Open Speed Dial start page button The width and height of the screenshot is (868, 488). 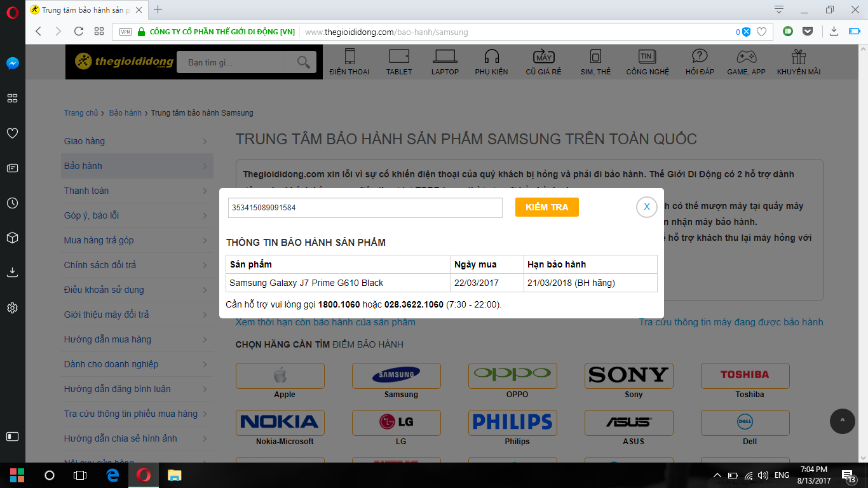[x=99, y=31]
